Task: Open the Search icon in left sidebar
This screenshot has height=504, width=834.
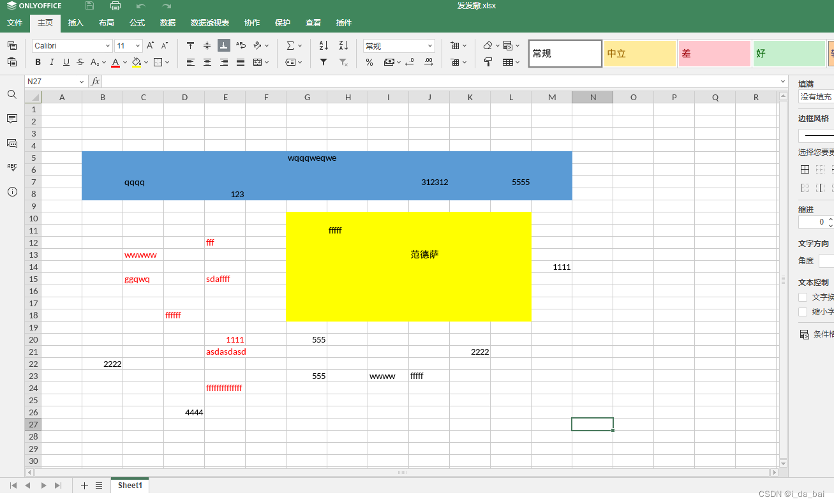Action: [12, 94]
